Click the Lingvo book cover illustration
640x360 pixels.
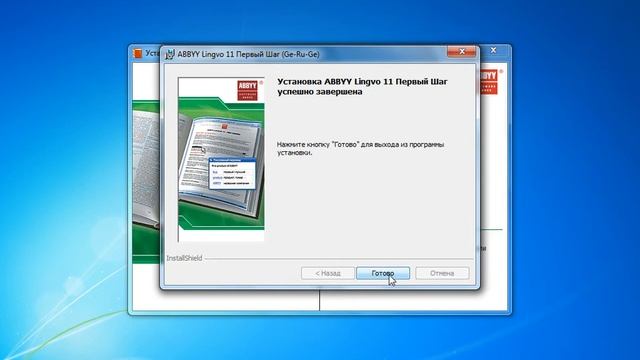pyautogui.click(x=221, y=159)
